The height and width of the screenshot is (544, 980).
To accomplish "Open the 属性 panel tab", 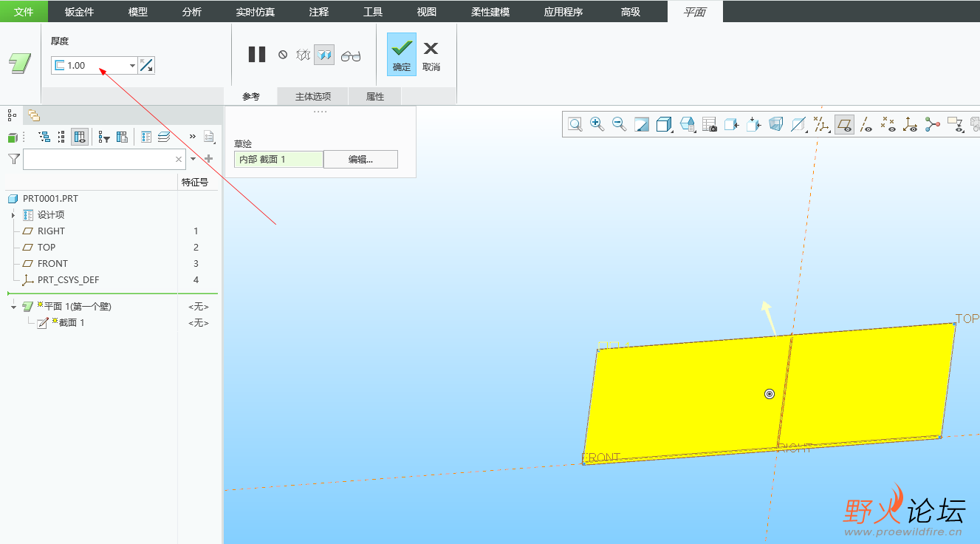I will click(375, 96).
